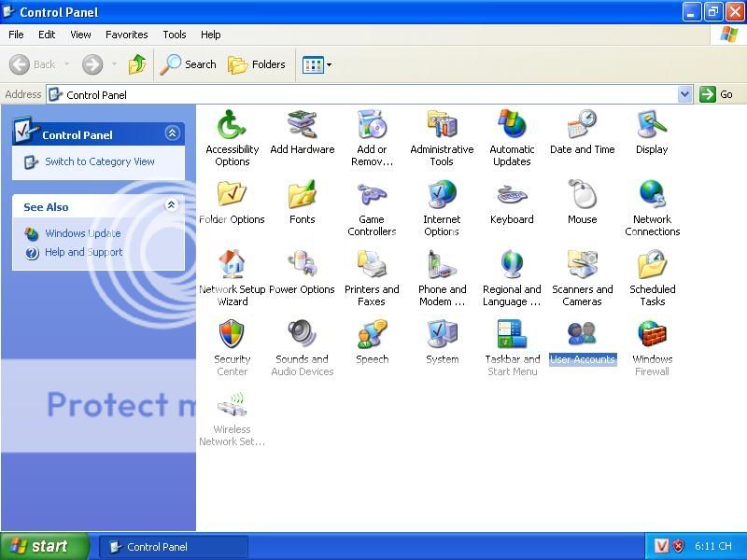Open Regional and Language options
747x560 pixels.
click(512, 278)
